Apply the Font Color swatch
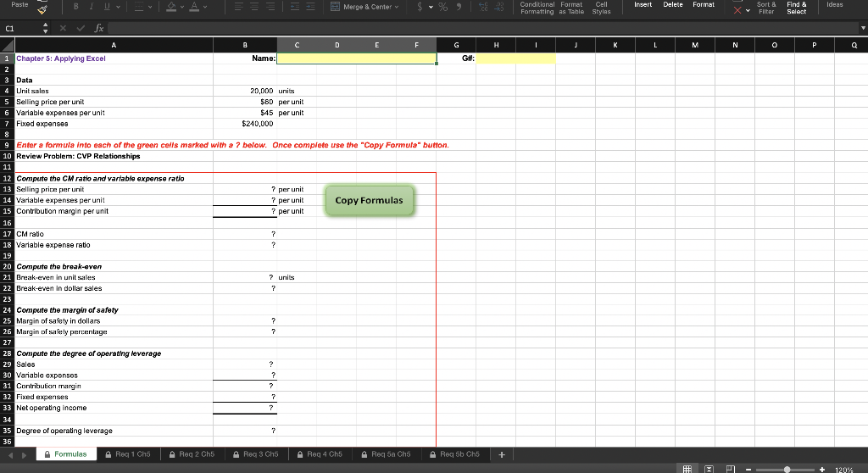868x473 pixels. coord(194,7)
